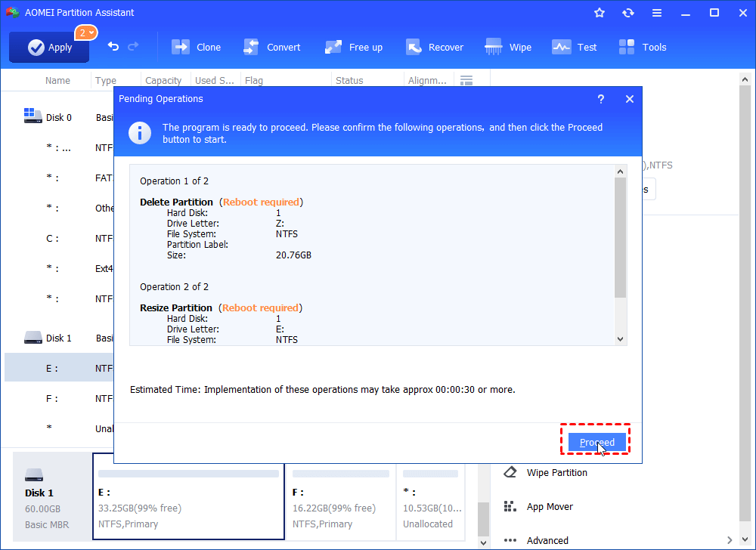The height and width of the screenshot is (550, 756).
Task: Click the Name column header
Action: [58, 80]
